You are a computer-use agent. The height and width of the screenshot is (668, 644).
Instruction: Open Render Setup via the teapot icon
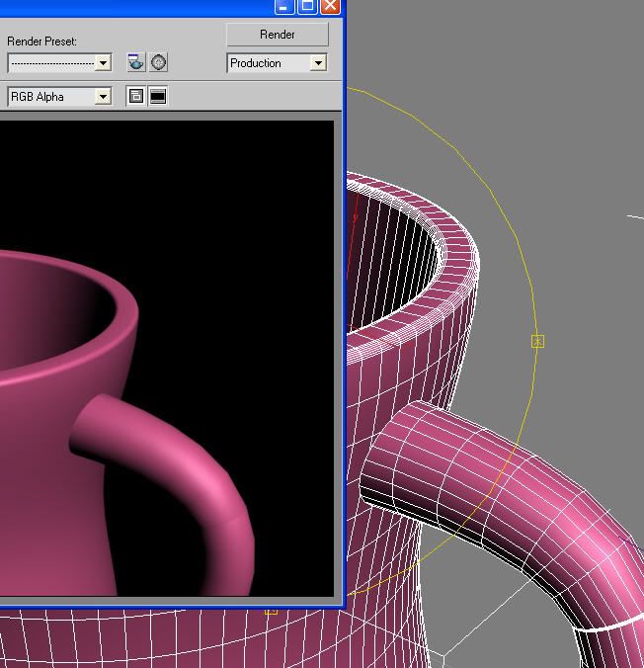[x=136, y=63]
